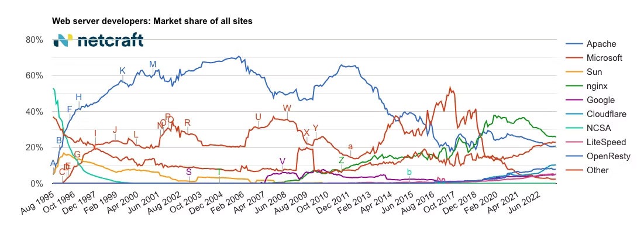Select the green annotation marker Z

[x=342, y=160]
